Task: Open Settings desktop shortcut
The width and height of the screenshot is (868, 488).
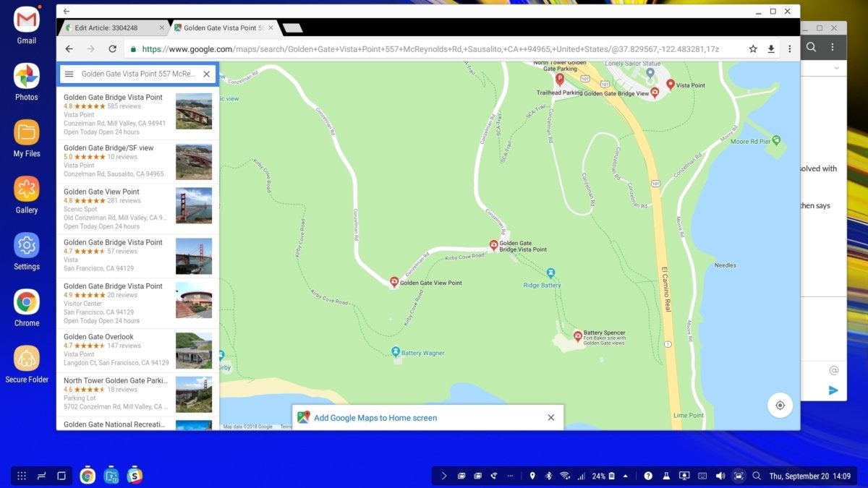Action: 27,250
